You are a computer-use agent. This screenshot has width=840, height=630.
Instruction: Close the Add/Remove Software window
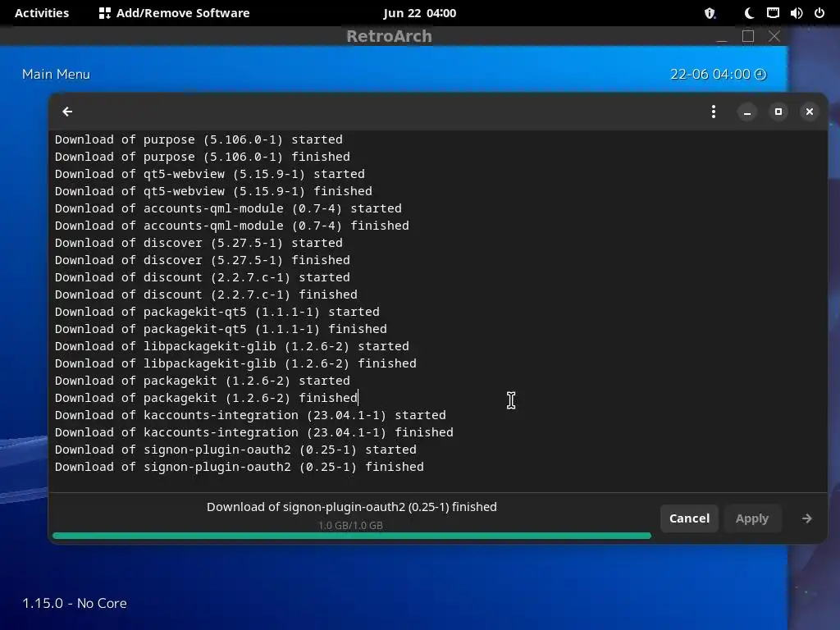point(809,112)
